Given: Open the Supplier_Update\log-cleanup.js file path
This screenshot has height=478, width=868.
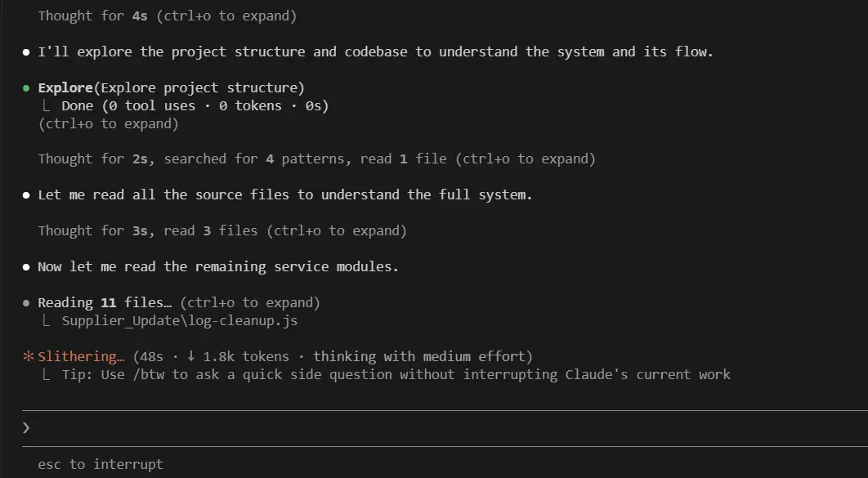Looking at the screenshot, I should [179, 320].
